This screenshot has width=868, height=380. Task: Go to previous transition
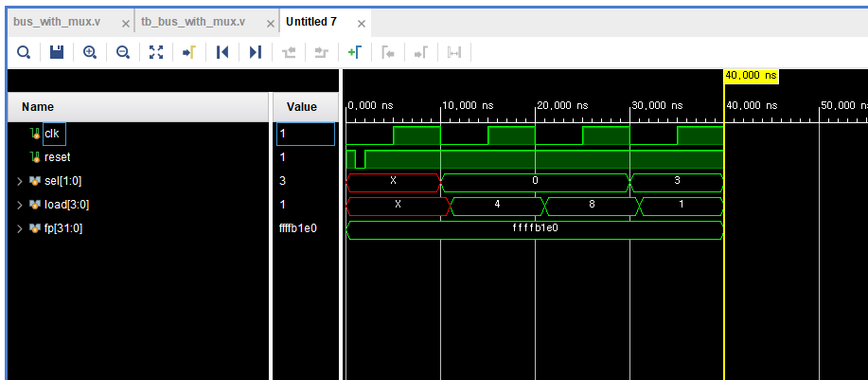pos(289,53)
